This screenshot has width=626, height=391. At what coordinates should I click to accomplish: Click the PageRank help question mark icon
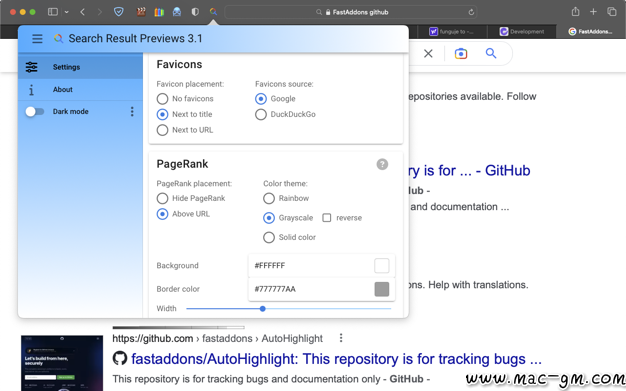382,164
